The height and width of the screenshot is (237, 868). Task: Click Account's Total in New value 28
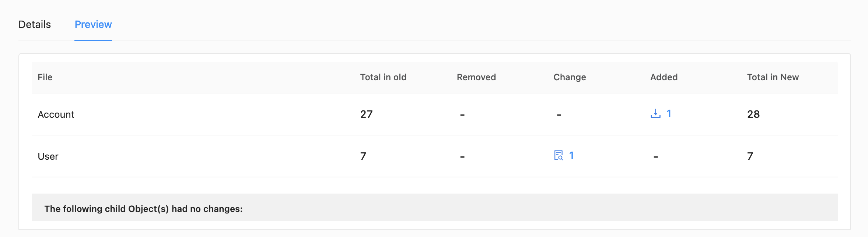click(x=753, y=114)
